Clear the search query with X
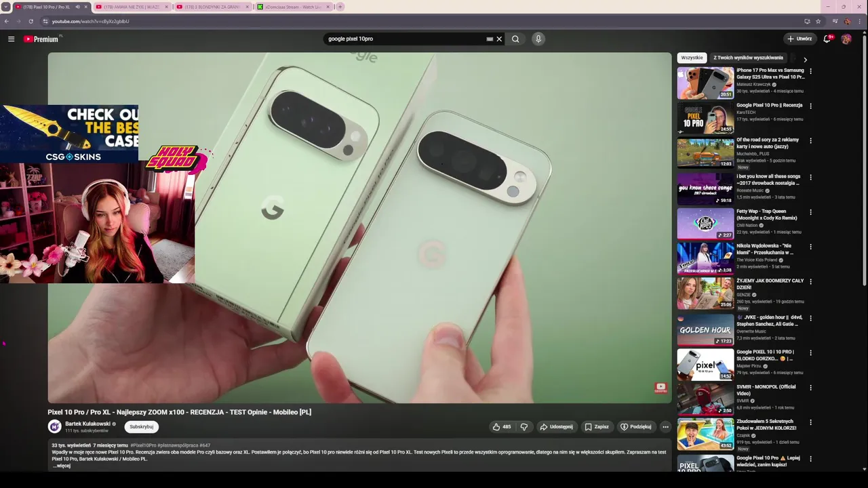868x488 pixels. (499, 39)
